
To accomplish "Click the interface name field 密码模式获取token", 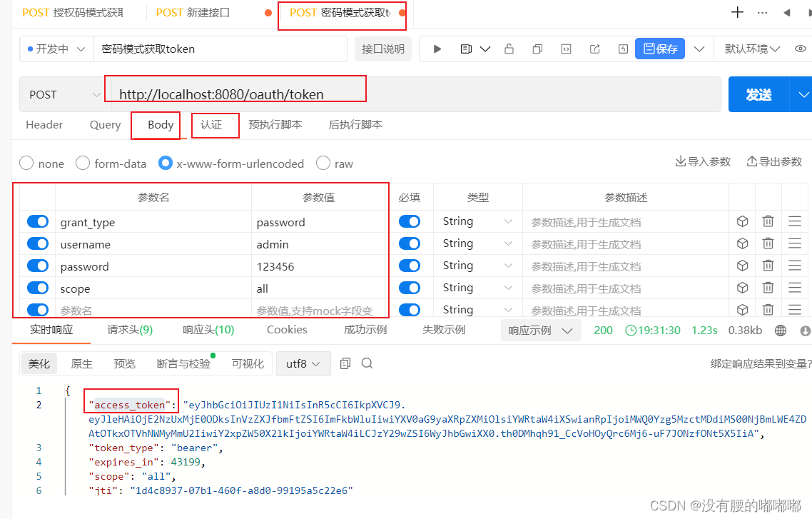I will point(220,49).
